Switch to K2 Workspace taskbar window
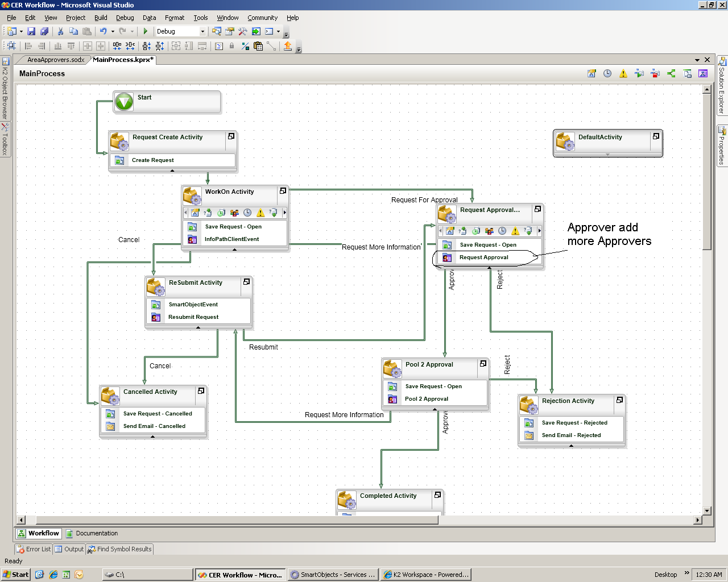728x582 pixels. [426, 575]
